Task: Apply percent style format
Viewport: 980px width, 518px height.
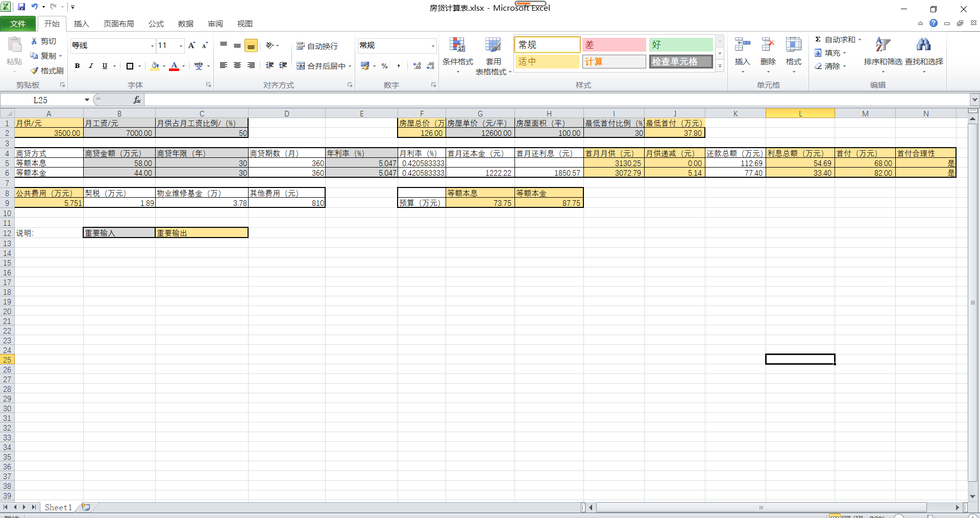Action: click(x=385, y=66)
